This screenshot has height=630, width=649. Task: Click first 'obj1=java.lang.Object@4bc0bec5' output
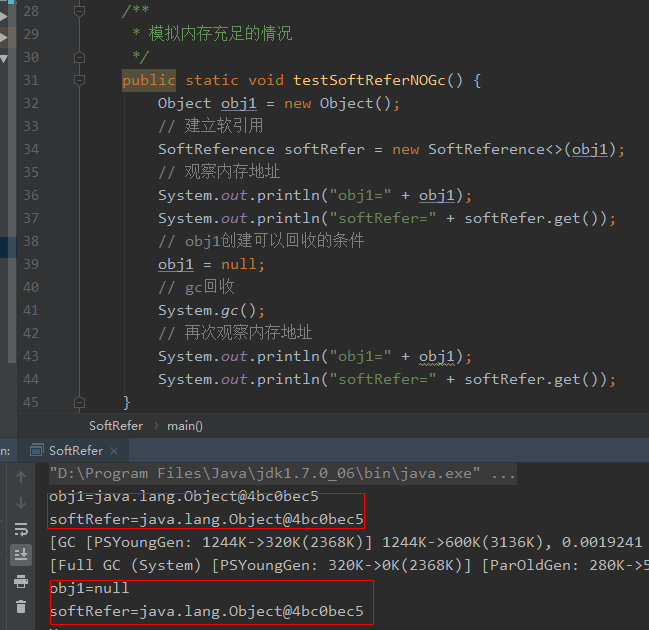tap(184, 496)
